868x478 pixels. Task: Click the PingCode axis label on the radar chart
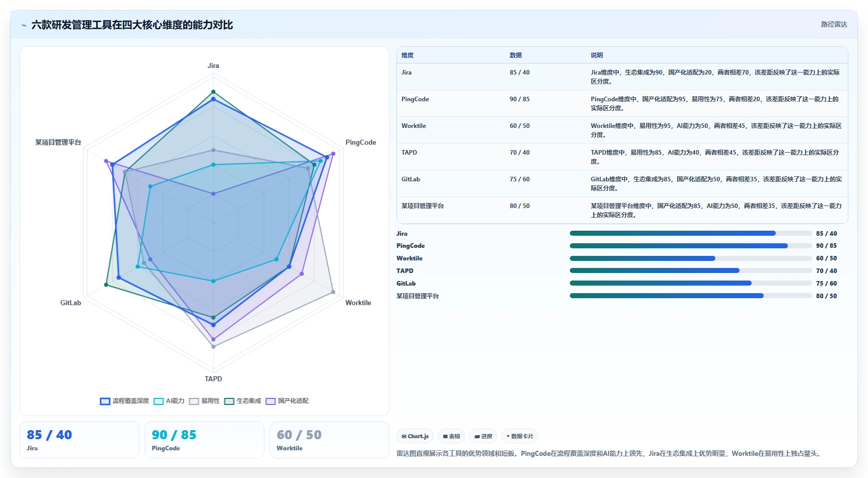click(x=361, y=143)
